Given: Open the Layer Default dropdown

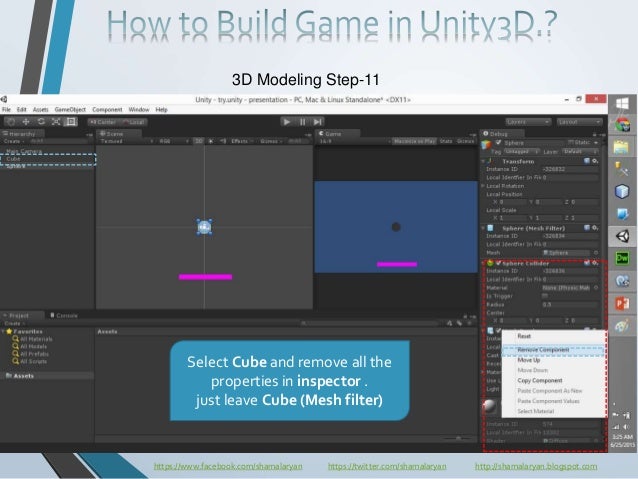Looking at the screenshot, I should click(580, 151).
